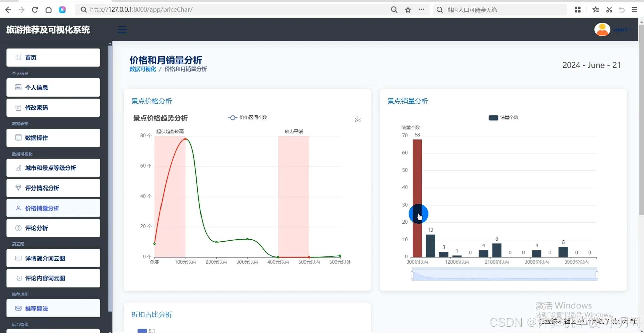The image size is (644, 333).
Task: Toggle 销量个数 legend series
Action: pos(503,117)
